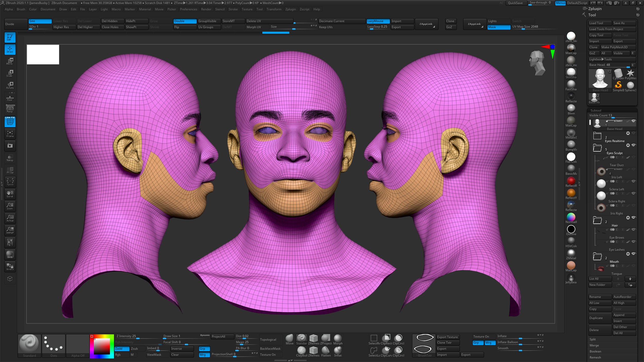Toggle visibility of the Hair folder
The width and height of the screenshot is (644, 362).
pyautogui.click(x=634, y=218)
